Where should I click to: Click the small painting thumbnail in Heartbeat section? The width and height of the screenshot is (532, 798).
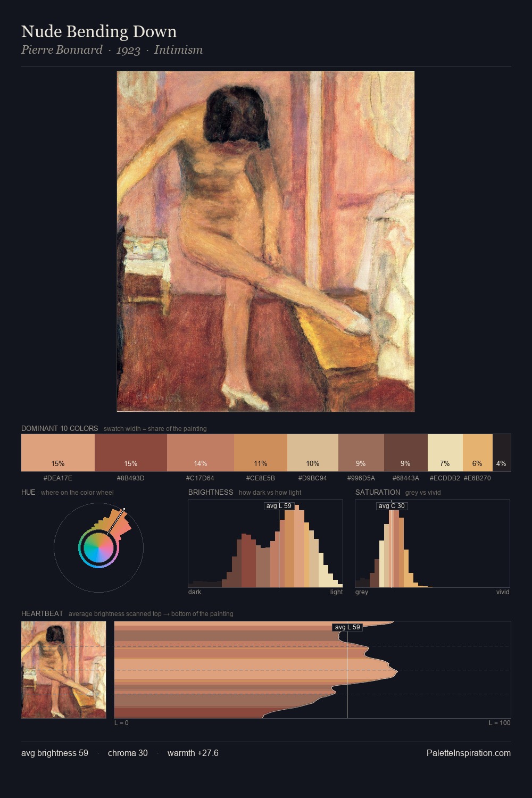63,670
